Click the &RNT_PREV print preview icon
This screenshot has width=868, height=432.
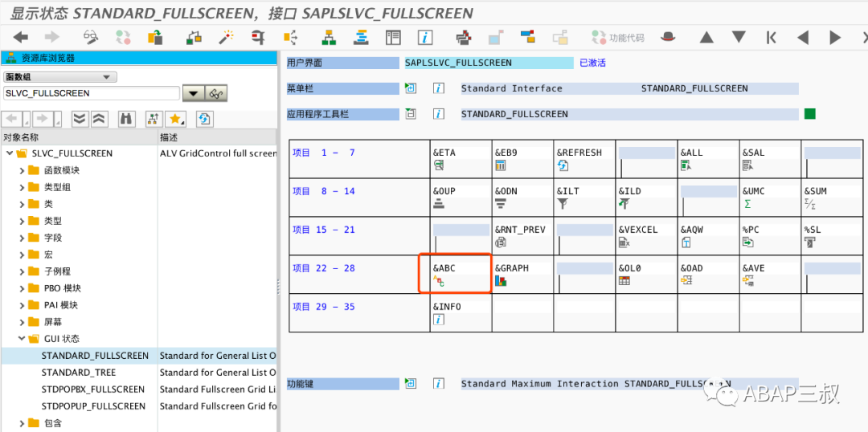coord(502,242)
